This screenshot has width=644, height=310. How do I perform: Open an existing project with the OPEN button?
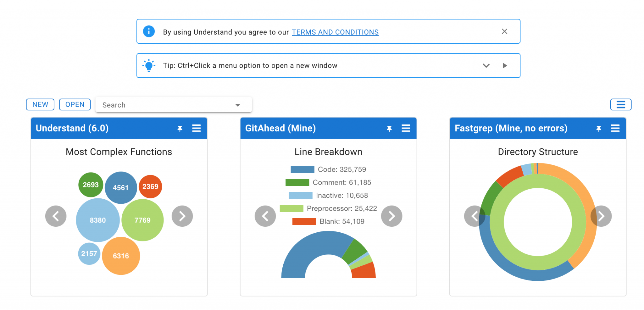75,104
